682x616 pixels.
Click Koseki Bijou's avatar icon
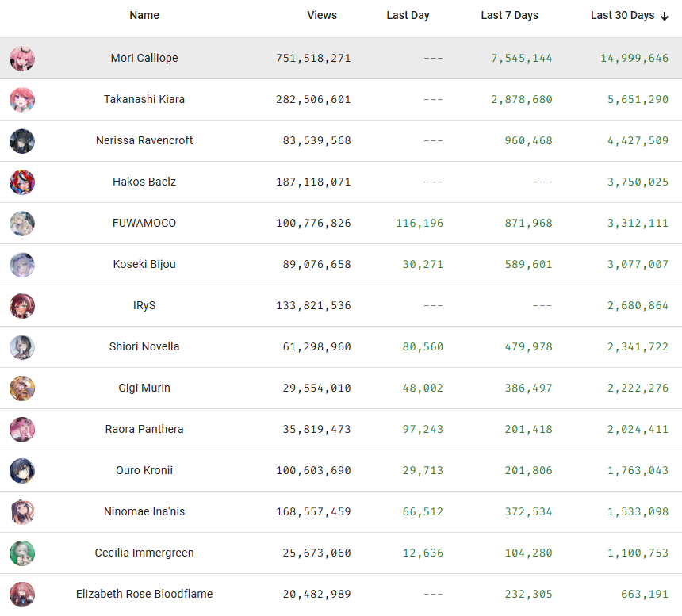[x=22, y=265]
